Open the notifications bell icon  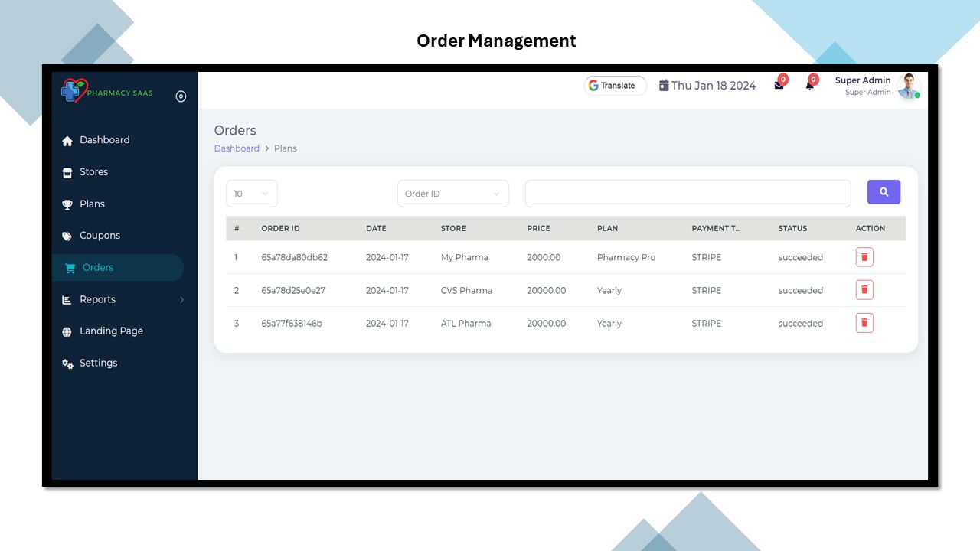(809, 85)
